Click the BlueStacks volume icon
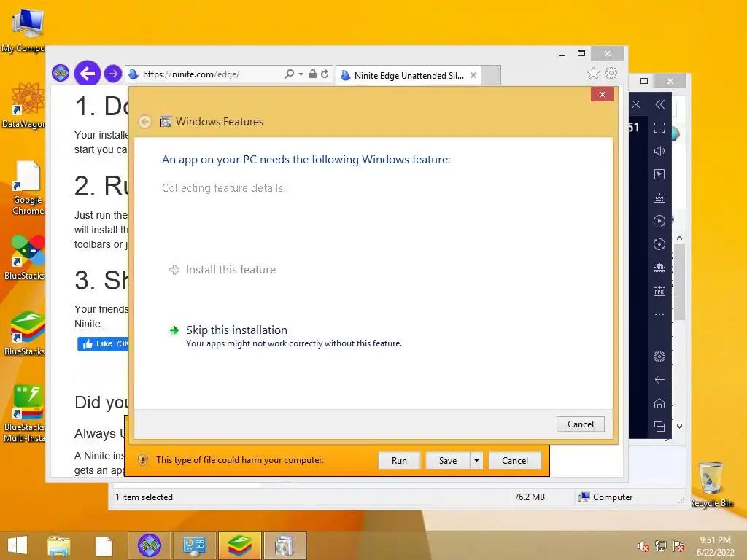Screen dimensions: 747x560 pyautogui.click(x=659, y=151)
